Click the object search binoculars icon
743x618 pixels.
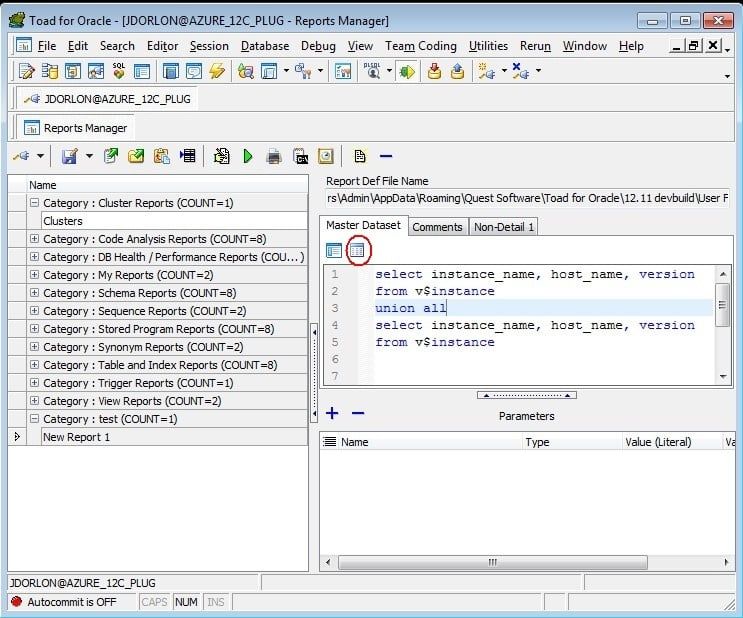245,72
